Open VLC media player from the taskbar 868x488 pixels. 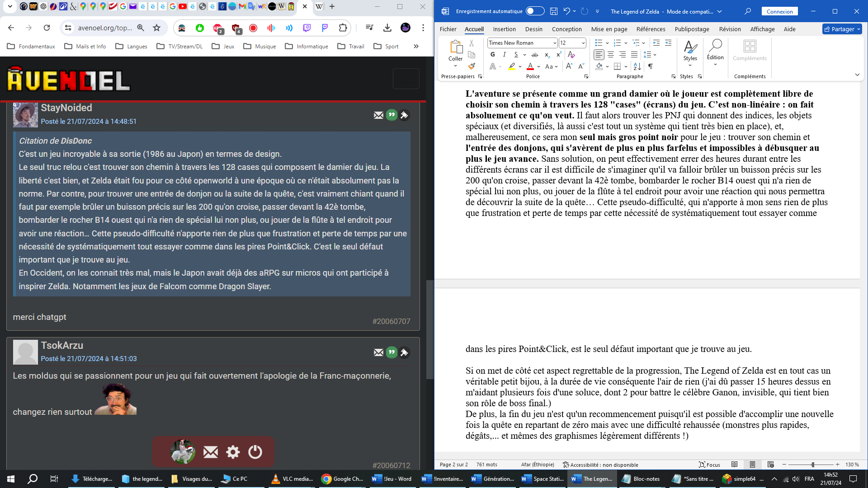292,479
